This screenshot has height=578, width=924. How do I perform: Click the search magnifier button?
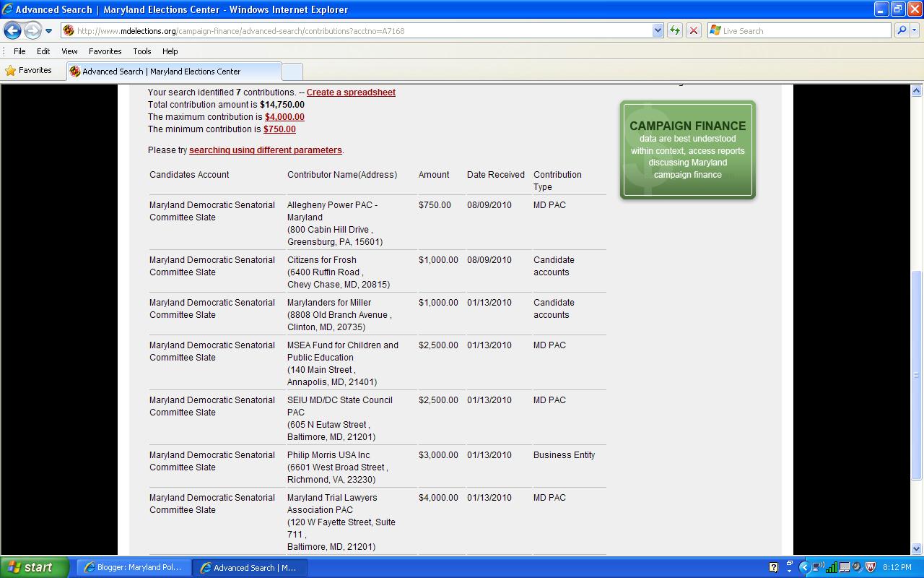pos(901,30)
